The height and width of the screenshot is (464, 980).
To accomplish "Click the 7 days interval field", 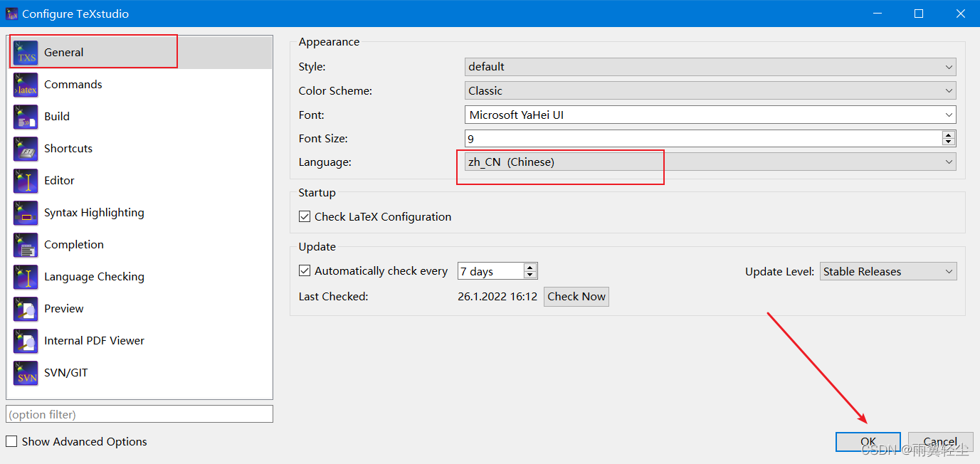I will (x=491, y=271).
